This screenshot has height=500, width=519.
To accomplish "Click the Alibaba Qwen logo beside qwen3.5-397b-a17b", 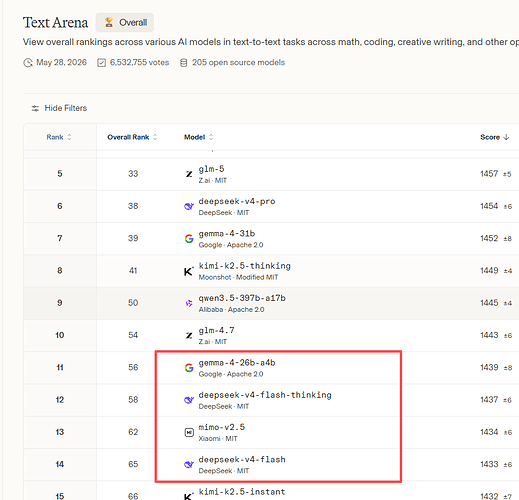I will click(x=189, y=303).
